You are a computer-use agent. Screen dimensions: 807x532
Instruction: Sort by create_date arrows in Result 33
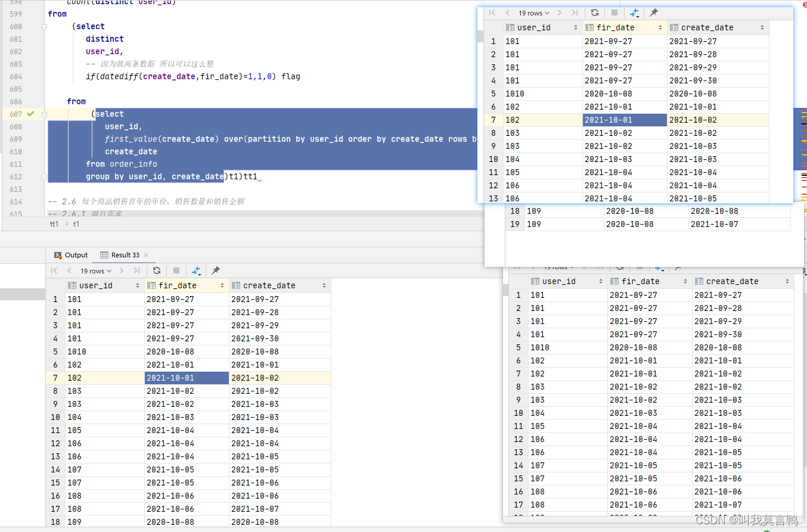[324, 286]
